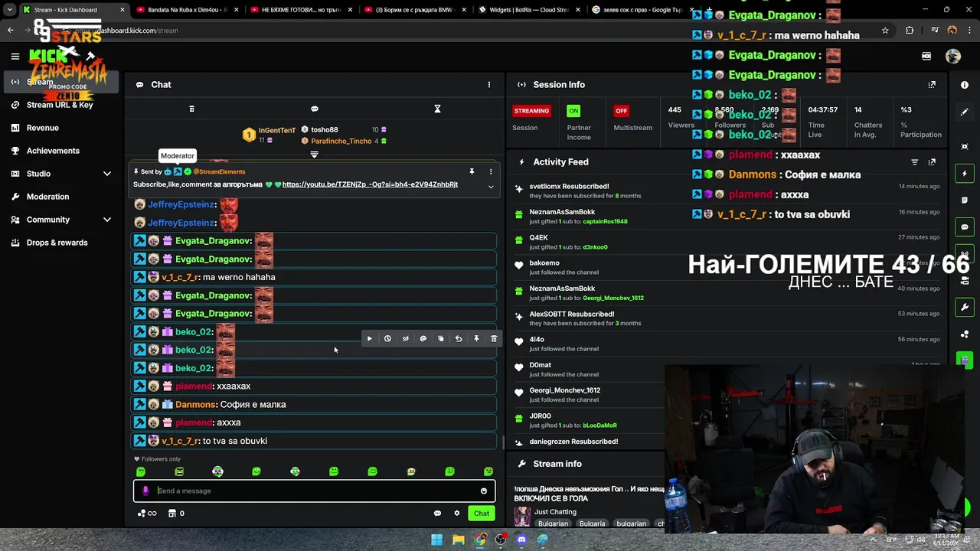
Task: Click first green emote above message box
Action: point(141,471)
